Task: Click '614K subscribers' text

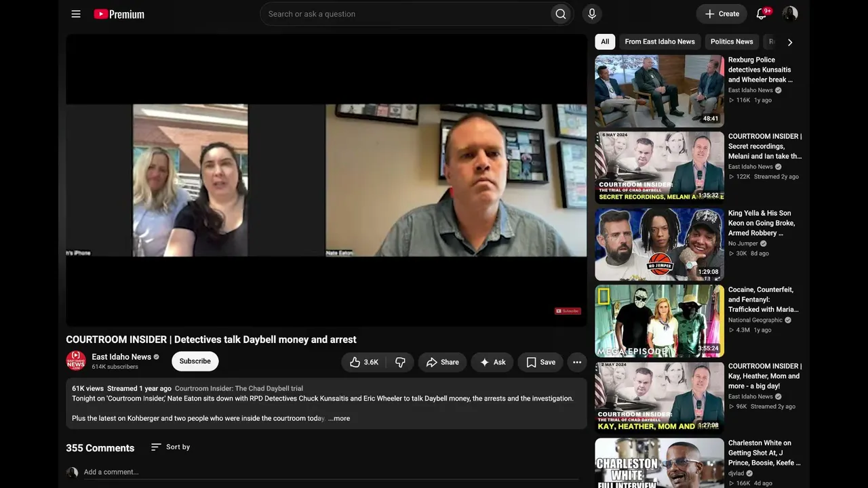Action: [x=115, y=367]
